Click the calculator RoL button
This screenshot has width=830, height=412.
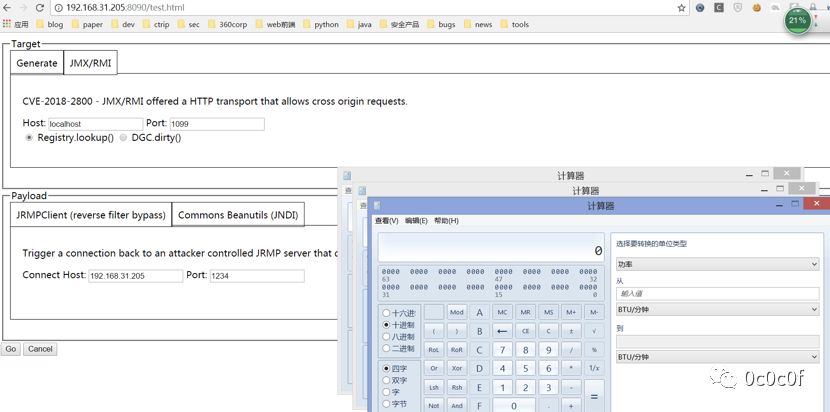point(434,350)
